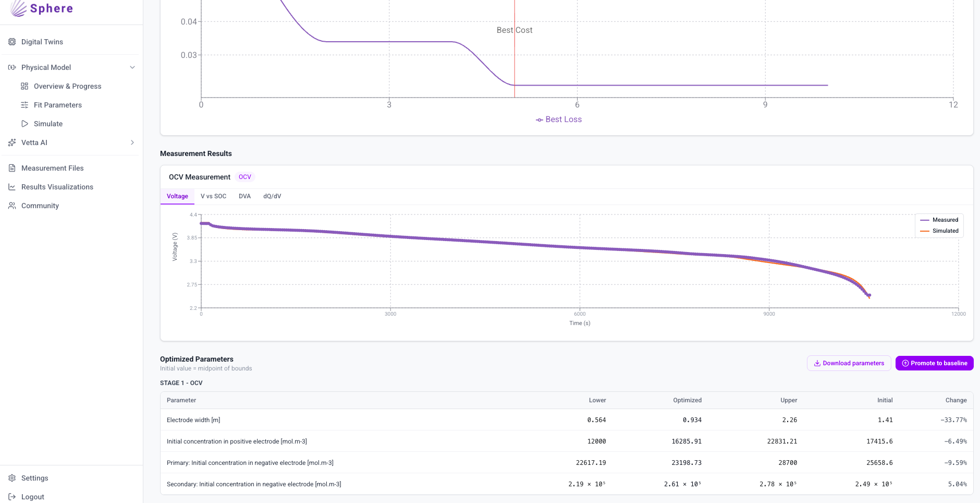Switch to the V vs SOC tab
980x503 pixels.
pos(213,196)
